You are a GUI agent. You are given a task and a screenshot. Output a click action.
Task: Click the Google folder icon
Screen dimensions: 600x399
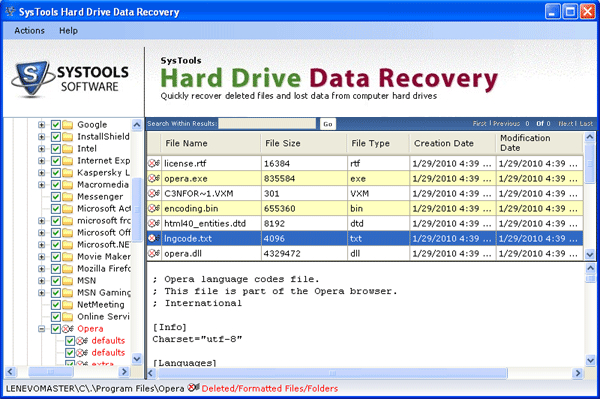(x=67, y=125)
